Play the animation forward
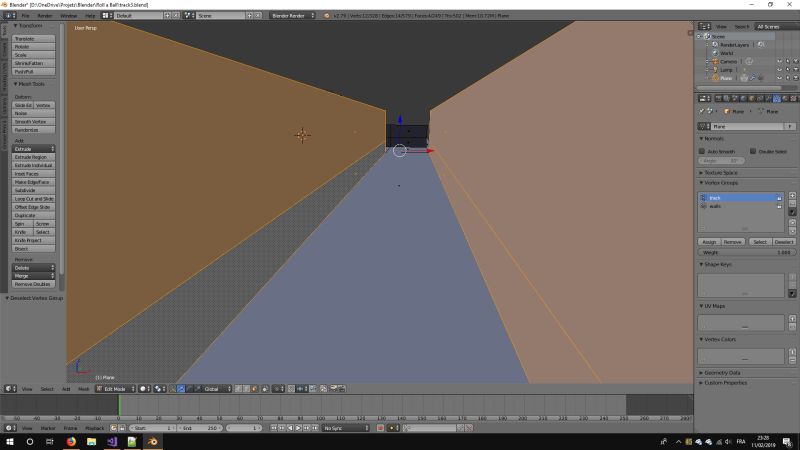Screen dimensions: 800x450 tap(298, 428)
